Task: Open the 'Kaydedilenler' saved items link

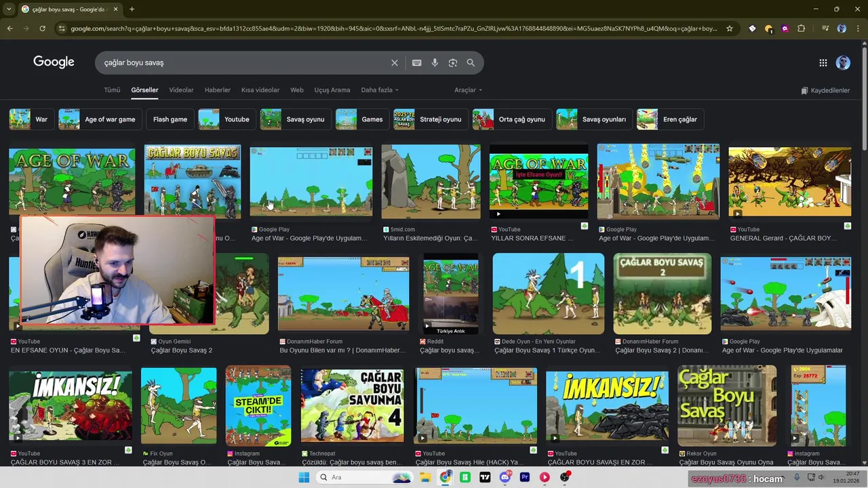Action: click(825, 90)
